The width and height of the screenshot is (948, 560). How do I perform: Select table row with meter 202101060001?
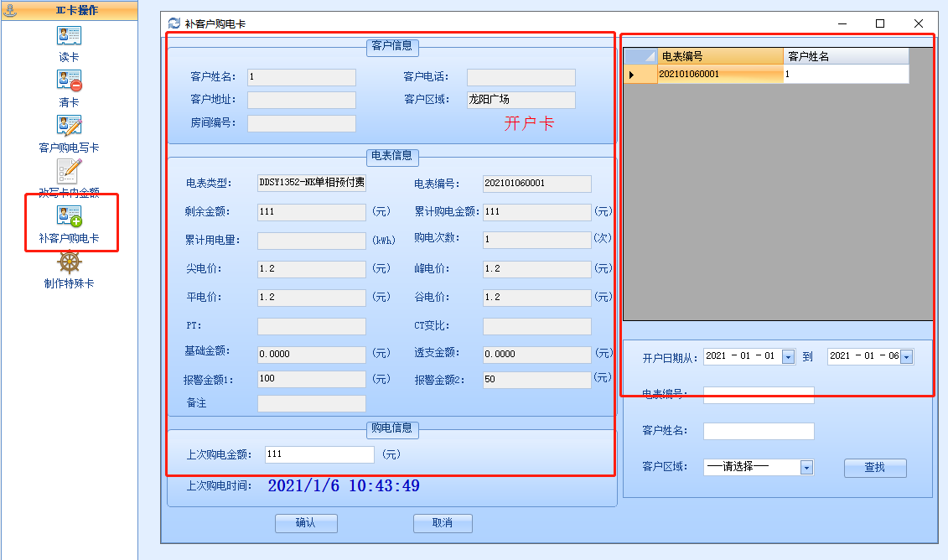[x=720, y=75]
